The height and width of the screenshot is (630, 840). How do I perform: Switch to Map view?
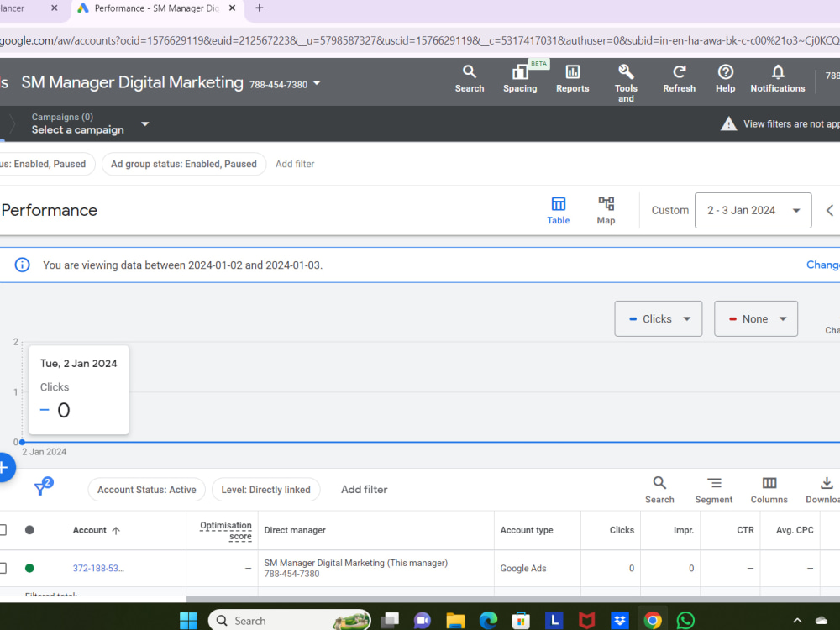[x=606, y=211]
